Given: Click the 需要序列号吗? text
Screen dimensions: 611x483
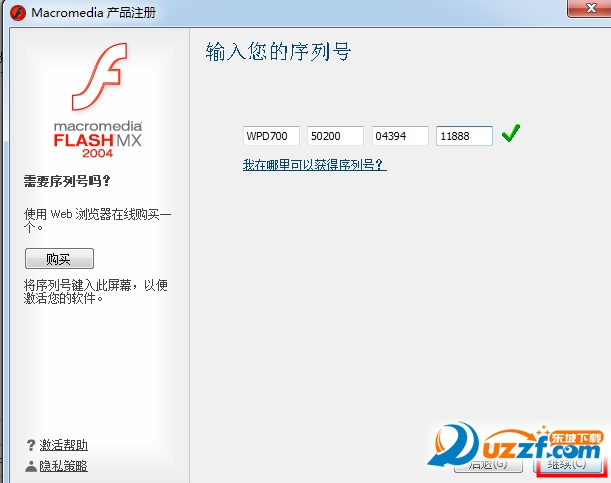Looking at the screenshot, I should coord(67,181).
